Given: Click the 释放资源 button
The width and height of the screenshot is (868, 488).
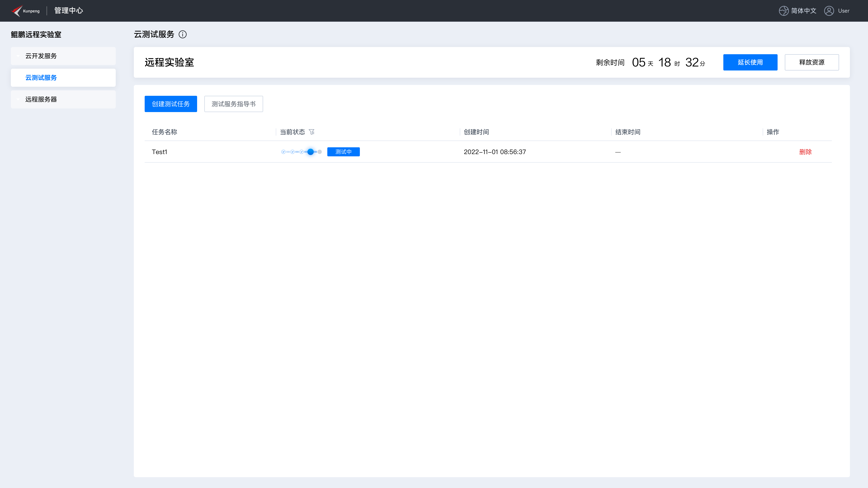Looking at the screenshot, I should click(x=812, y=62).
